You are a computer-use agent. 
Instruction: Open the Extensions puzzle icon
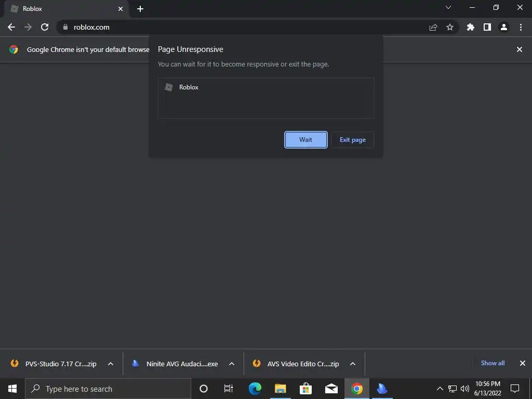click(471, 27)
